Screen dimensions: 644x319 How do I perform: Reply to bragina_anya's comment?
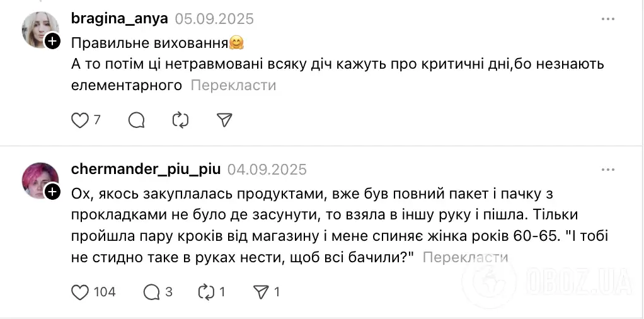(137, 120)
